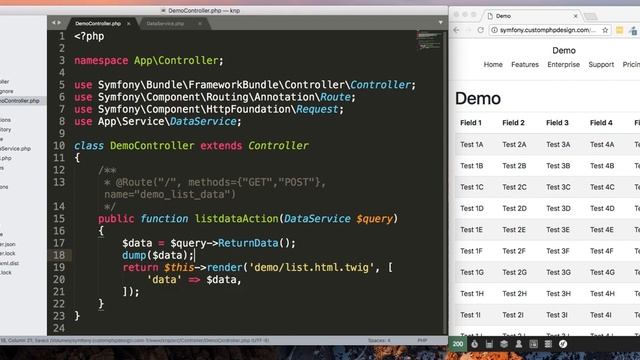The image size is (640, 360).
Task: Go back in the browser
Action: click(x=457, y=30)
